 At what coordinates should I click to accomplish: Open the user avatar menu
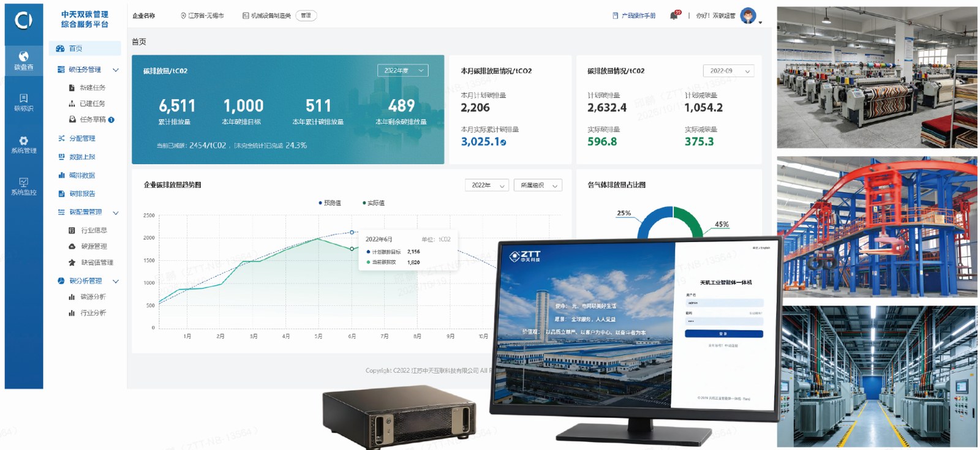(x=748, y=16)
